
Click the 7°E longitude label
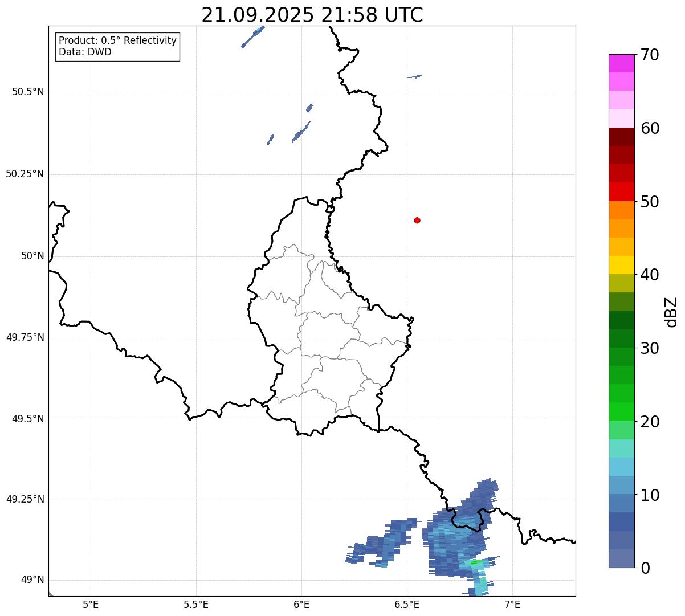(x=512, y=604)
